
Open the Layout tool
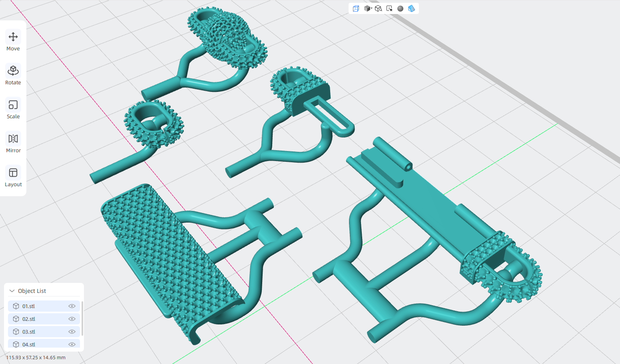(13, 177)
